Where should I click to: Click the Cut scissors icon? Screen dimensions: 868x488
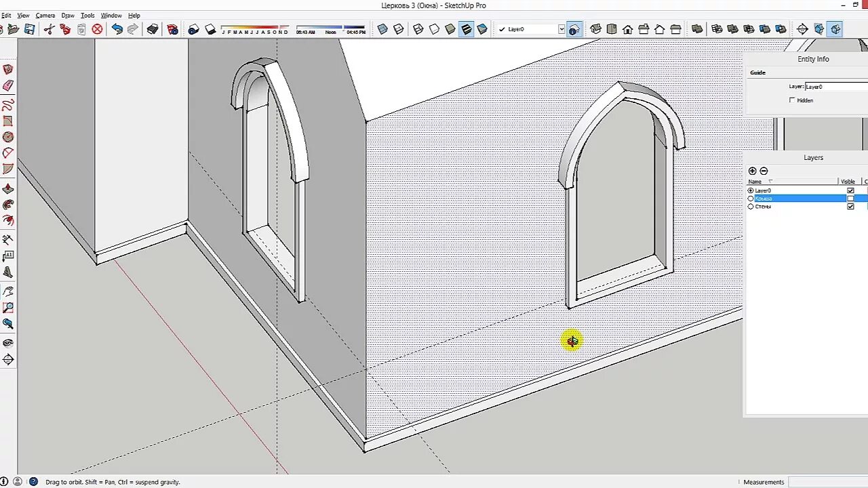[49, 29]
